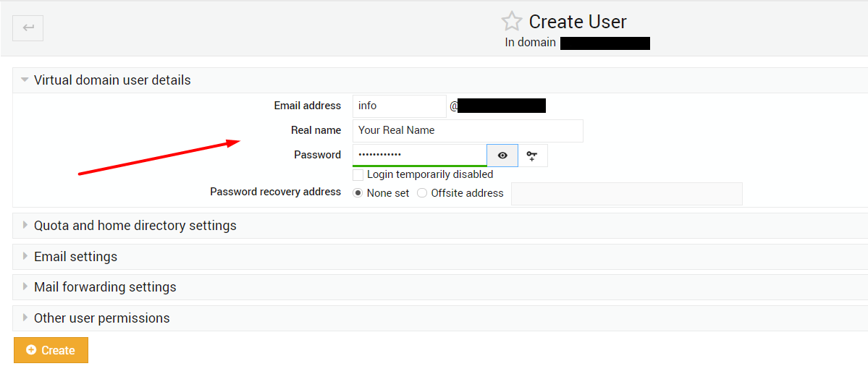This screenshot has height=374, width=868.
Task: Click the In domain text
Action: [531, 43]
